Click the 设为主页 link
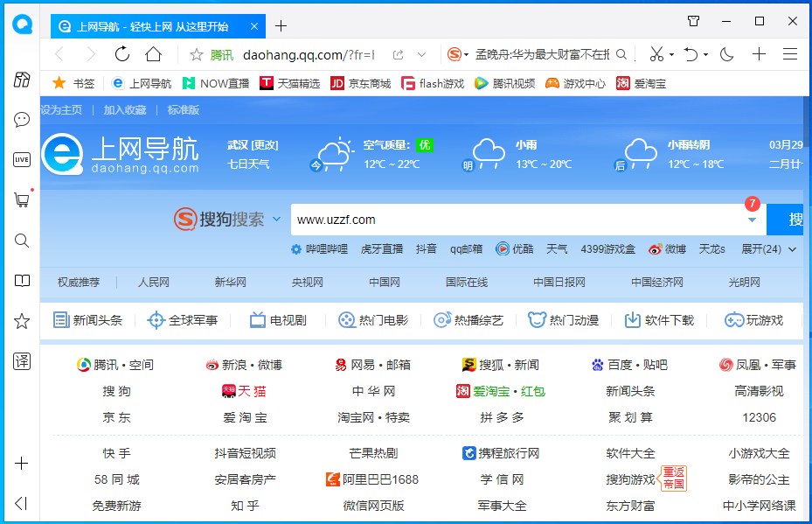 tap(61, 110)
